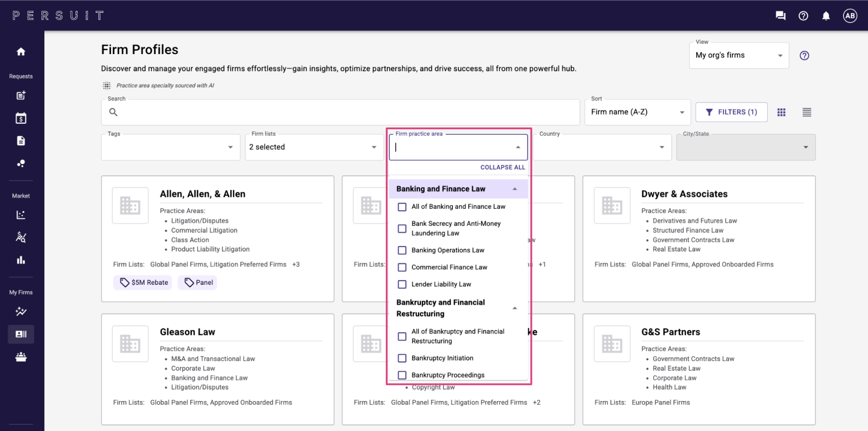
Task: Open the Firm lists dropdown
Action: (314, 147)
